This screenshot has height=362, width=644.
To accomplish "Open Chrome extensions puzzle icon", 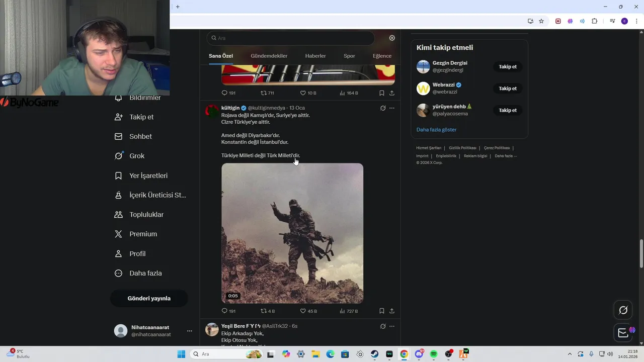I will [x=595, y=21].
